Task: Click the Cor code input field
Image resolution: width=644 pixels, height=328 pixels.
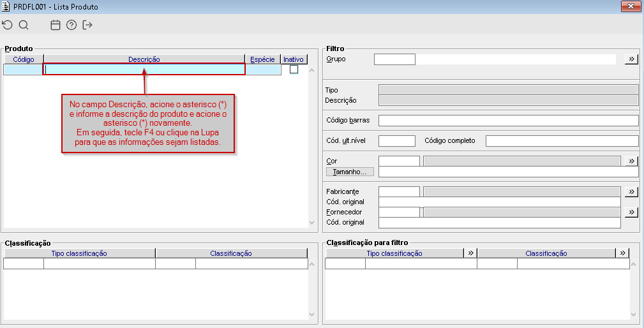Action: (x=399, y=161)
